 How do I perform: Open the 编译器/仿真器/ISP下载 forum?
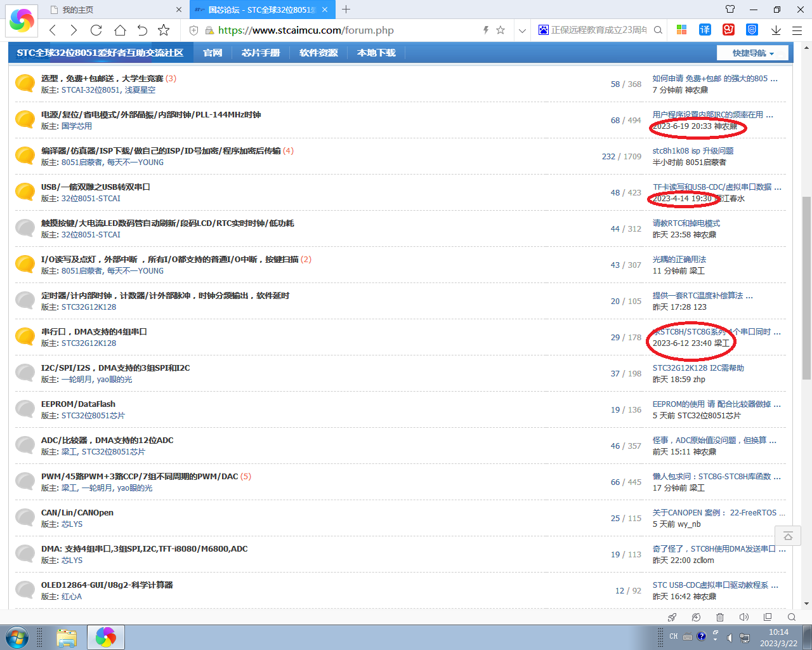click(x=160, y=150)
